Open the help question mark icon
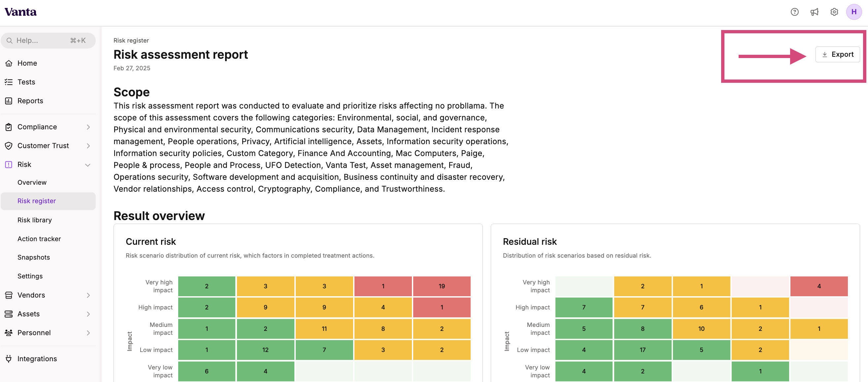This screenshot has height=382, width=868. [794, 12]
